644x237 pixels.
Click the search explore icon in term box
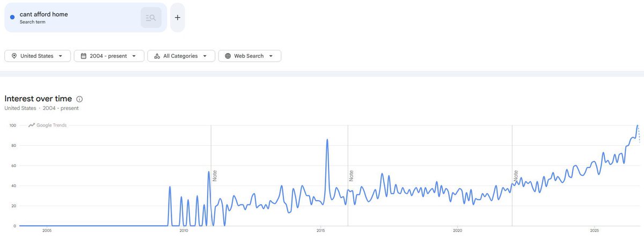pos(151,18)
